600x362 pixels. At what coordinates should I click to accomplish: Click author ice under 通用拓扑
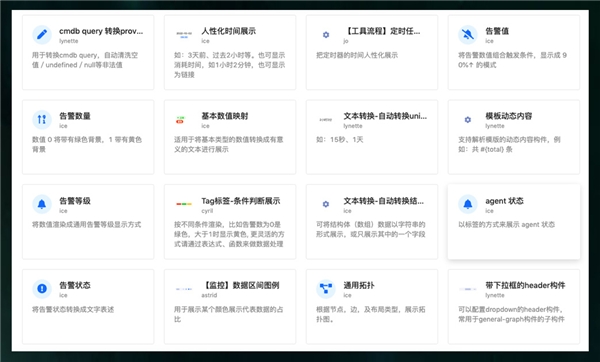coord(347,295)
